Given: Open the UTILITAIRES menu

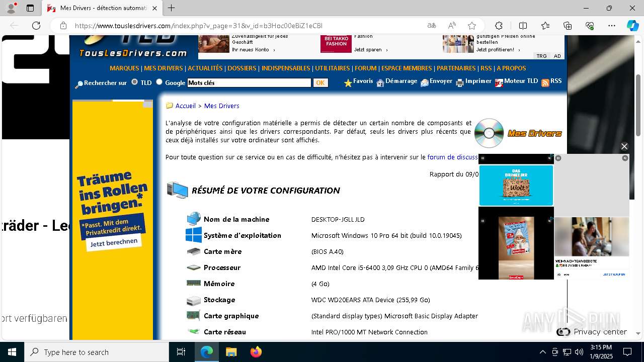Looking at the screenshot, I should click(333, 68).
